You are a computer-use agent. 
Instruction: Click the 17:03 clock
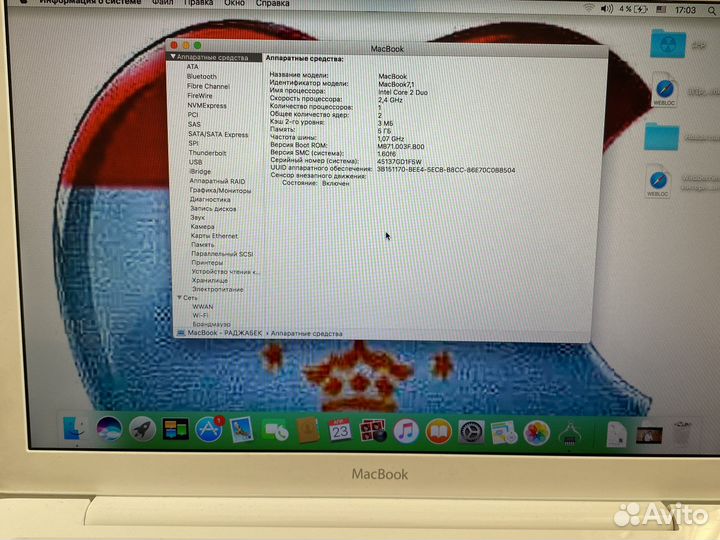686,10
